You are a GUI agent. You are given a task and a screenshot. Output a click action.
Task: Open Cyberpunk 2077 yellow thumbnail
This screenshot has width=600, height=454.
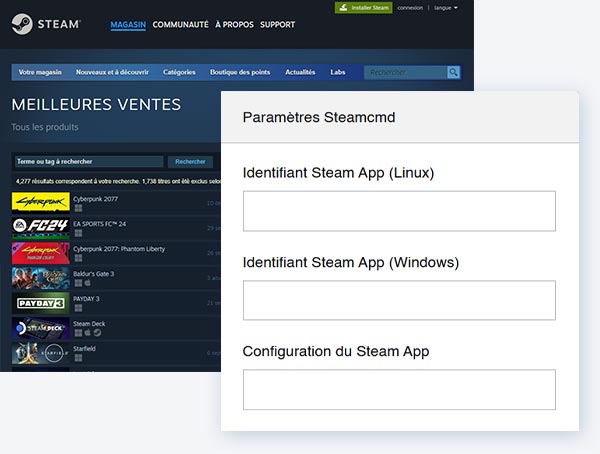coord(41,202)
